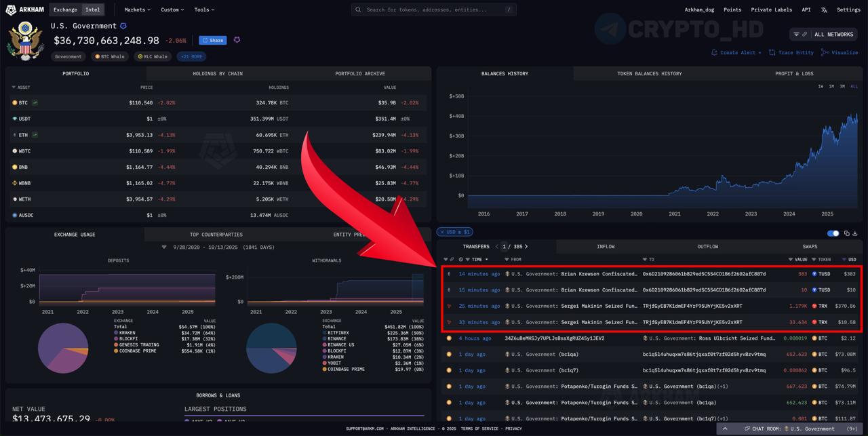Click the blue Share button
This screenshot has height=436, width=868.
tap(213, 41)
